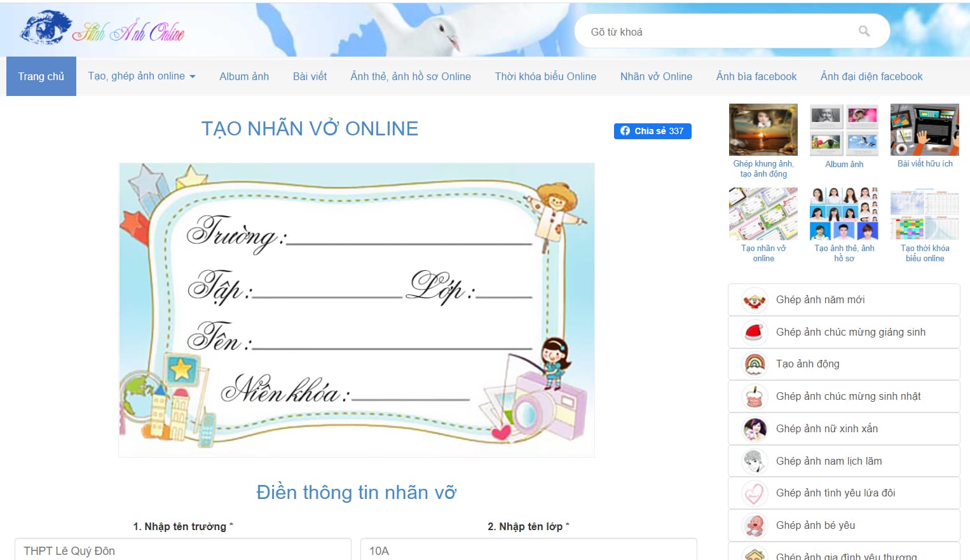The height and width of the screenshot is (560, 970).
Task: Click the class name field showing 10A
Action: click(x=528, y=550)
